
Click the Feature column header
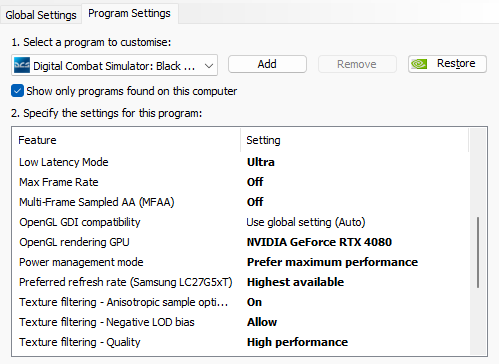coord(126,140)
